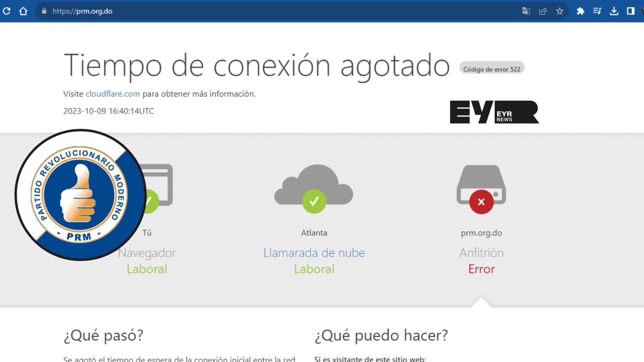Reload the page with the refresh icon
The height and width of the screenshot is (362, 644).
[x=6, y=11]
